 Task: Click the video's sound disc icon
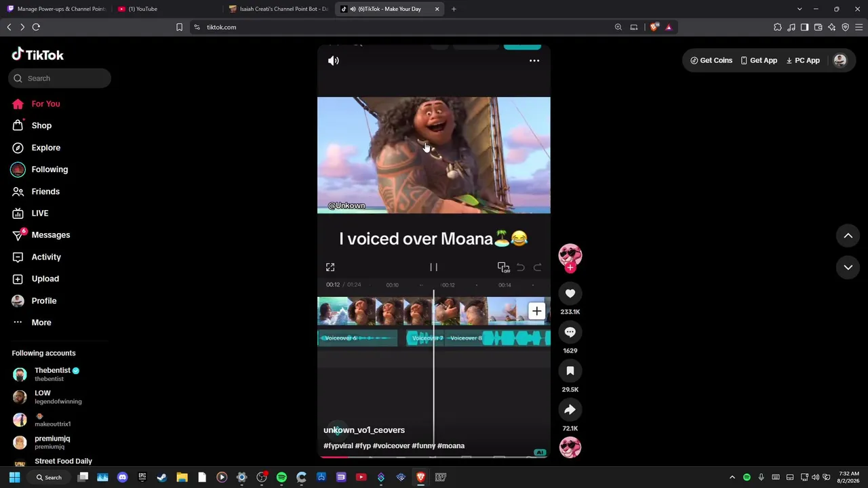tap(570, 448)
